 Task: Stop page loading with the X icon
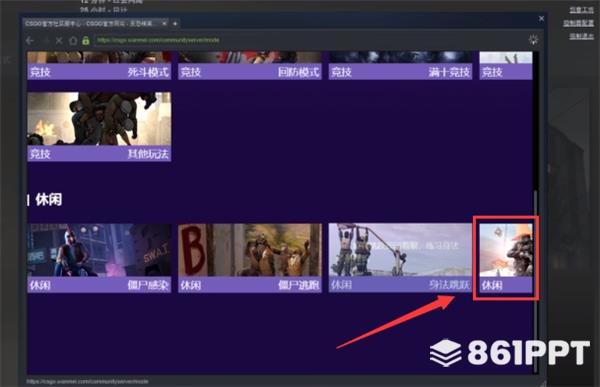(x=59, y=40)
